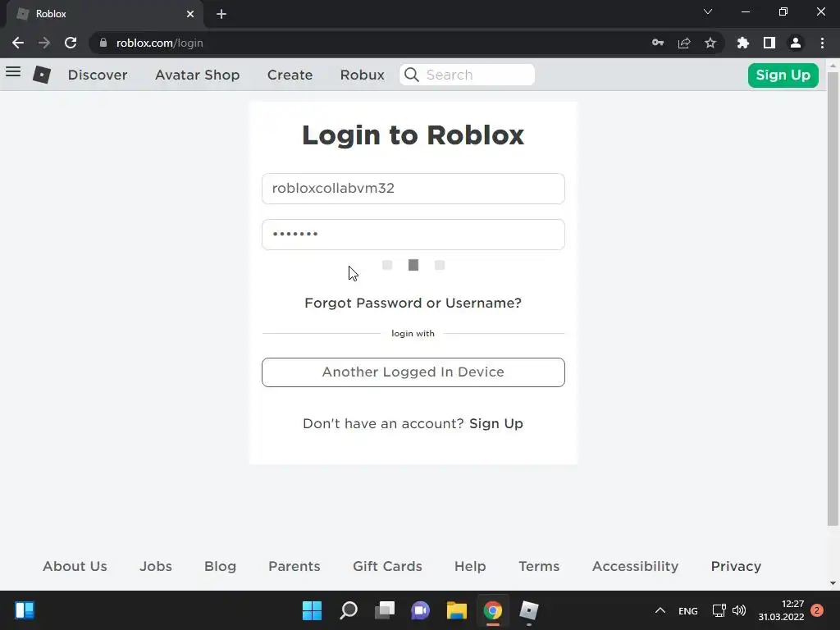Open the Discover menu item
Viewport: 840px width, 630px height.
[98, 75]
